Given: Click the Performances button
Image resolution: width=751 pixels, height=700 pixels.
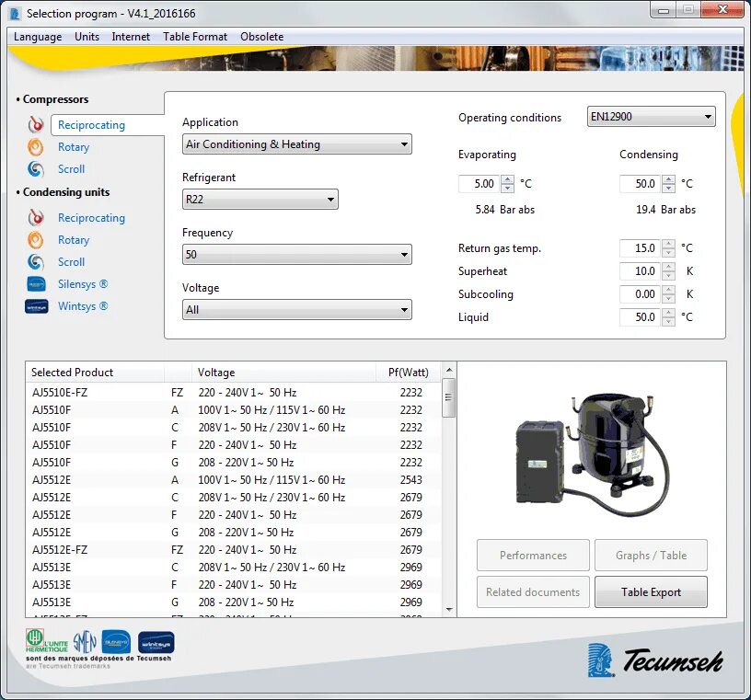Looking at the screenshot, I should (x=533, y=556).
